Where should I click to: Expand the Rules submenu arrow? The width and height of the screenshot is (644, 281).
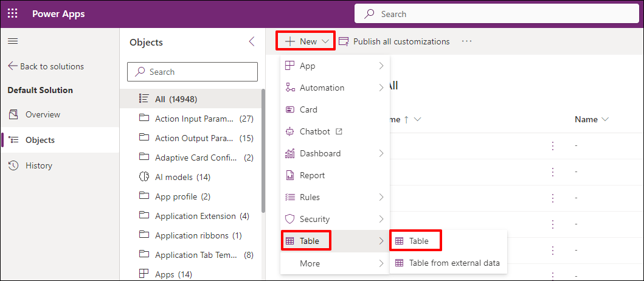click(x=381, y=197)
